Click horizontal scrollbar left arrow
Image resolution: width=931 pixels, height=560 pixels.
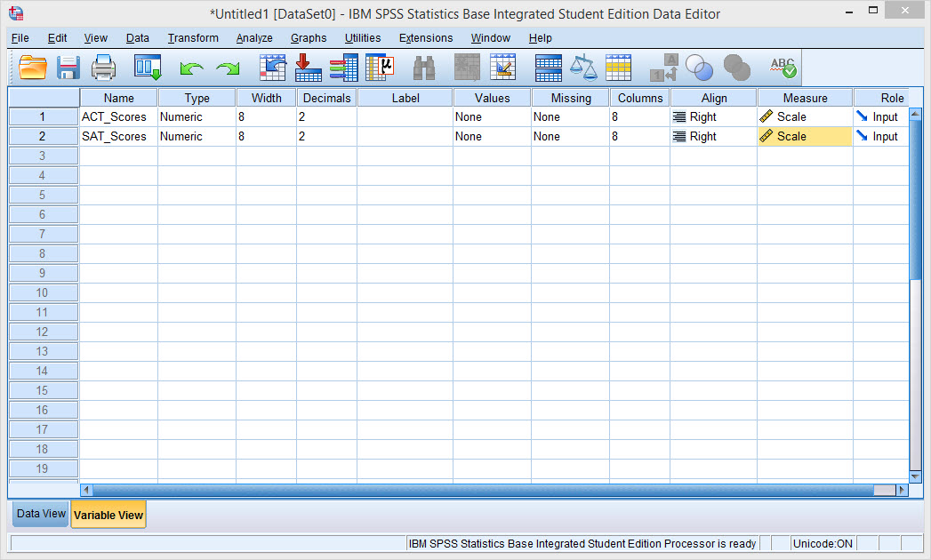click(86, 490)
